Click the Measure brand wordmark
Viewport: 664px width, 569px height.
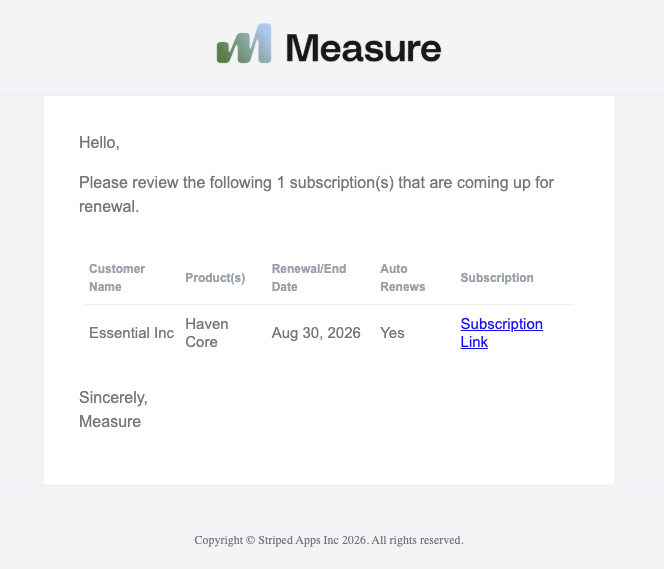click(364, 48)
